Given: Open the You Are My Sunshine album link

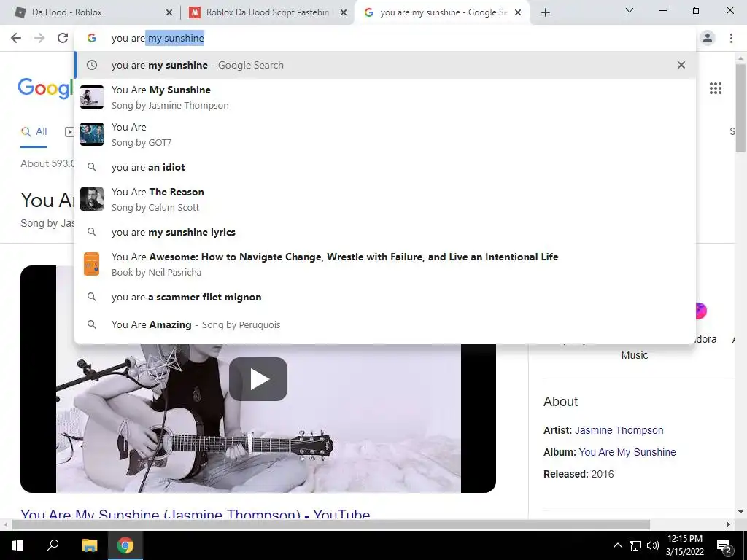Looking at the screenshot, I should point(627,452).
